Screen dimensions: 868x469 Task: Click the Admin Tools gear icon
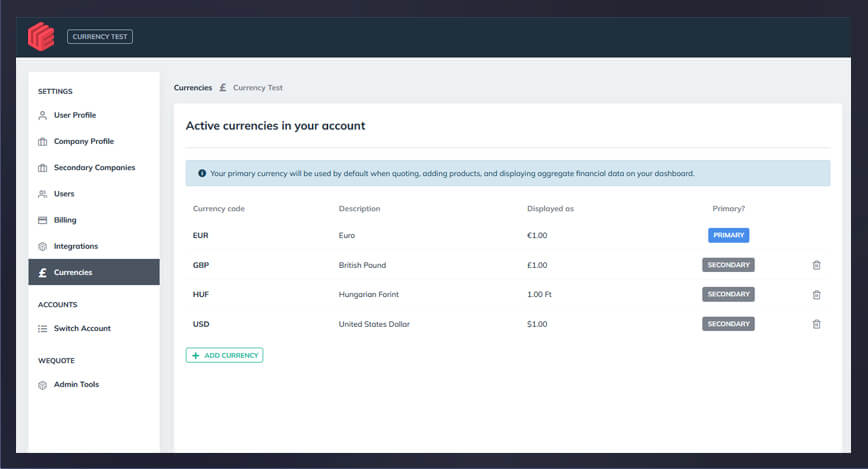[x=42, y=385]
